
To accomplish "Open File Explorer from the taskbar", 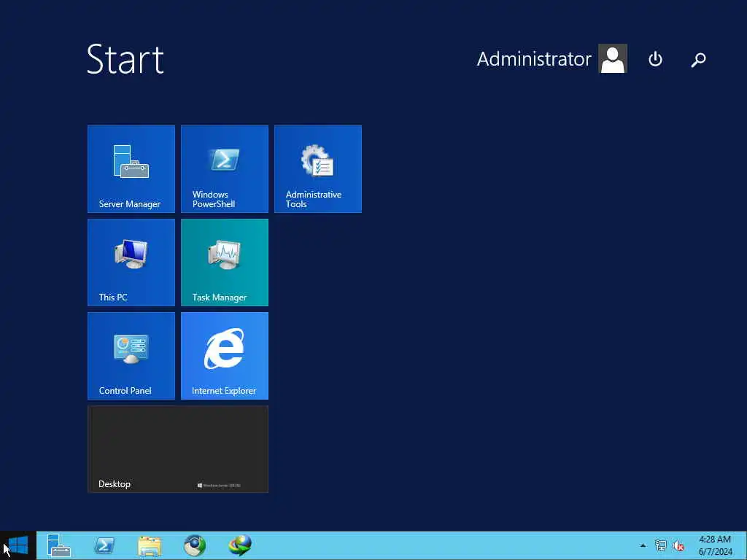I will pyautogui.click(x=150, y=546).
